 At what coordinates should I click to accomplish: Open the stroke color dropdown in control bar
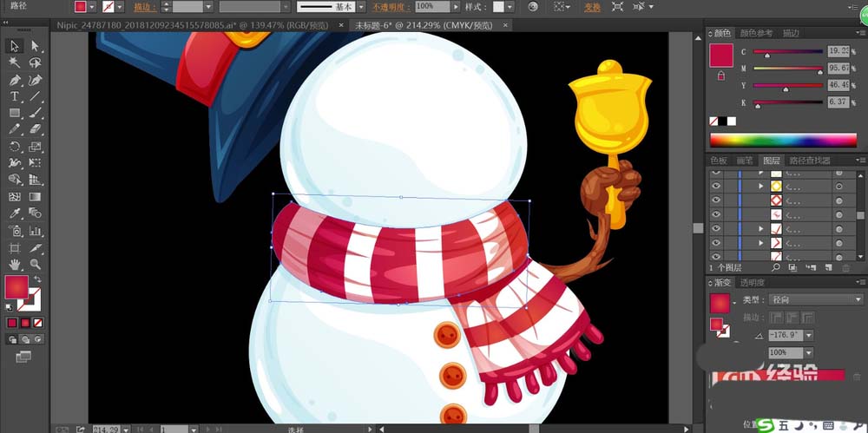[120, 7]
